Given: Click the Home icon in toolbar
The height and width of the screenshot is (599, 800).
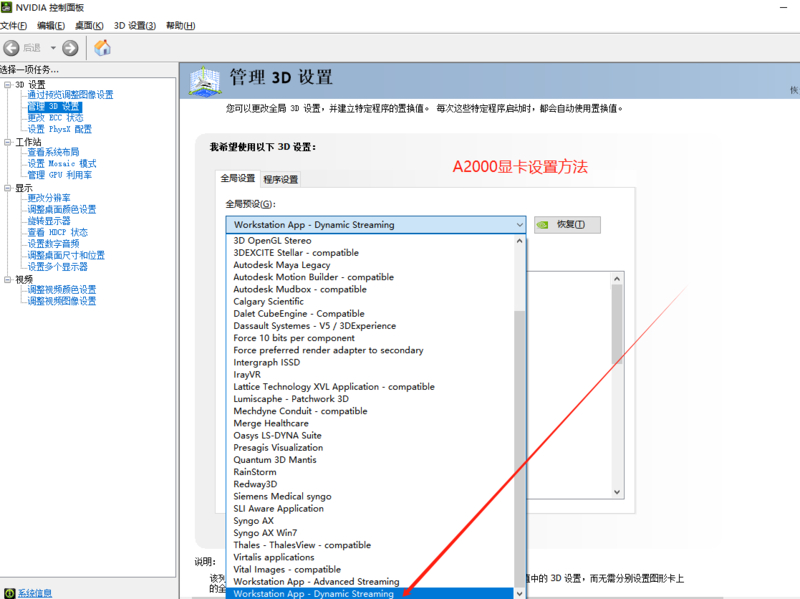Looking at the screenshot, I should 103,48.
